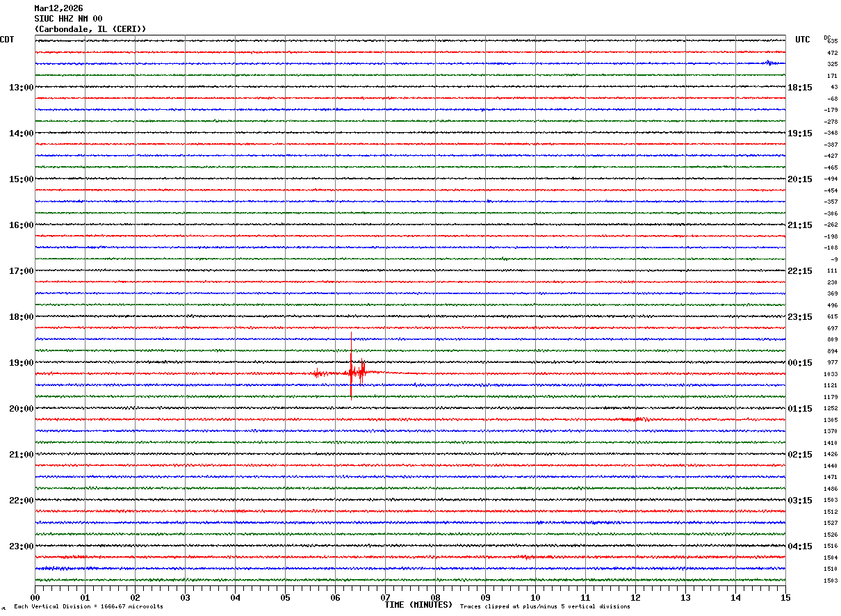
Task: Click the DC offset value "-348"
Action: (831, 133)
